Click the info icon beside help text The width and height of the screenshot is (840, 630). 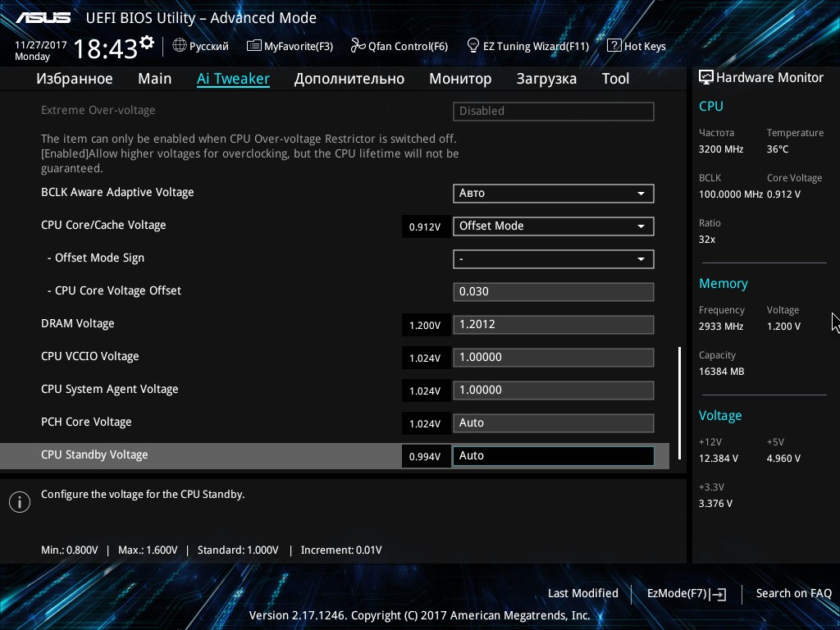[20, 502]
